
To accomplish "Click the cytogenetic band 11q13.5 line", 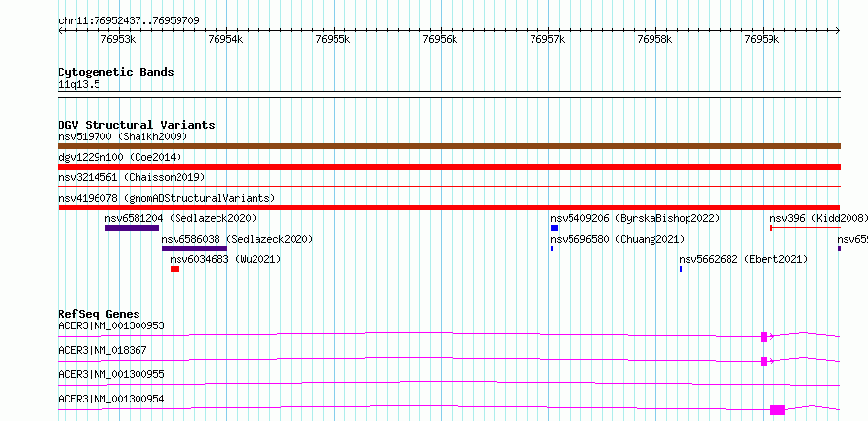I will pyautogui.click(x=449, y=95).
